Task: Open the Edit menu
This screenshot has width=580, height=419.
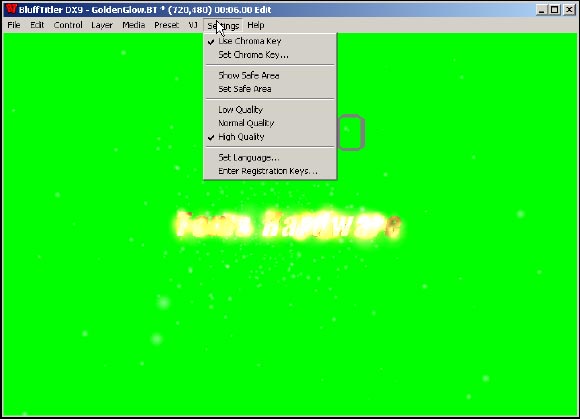Action: pyautogui.click(x=37, y=25)
